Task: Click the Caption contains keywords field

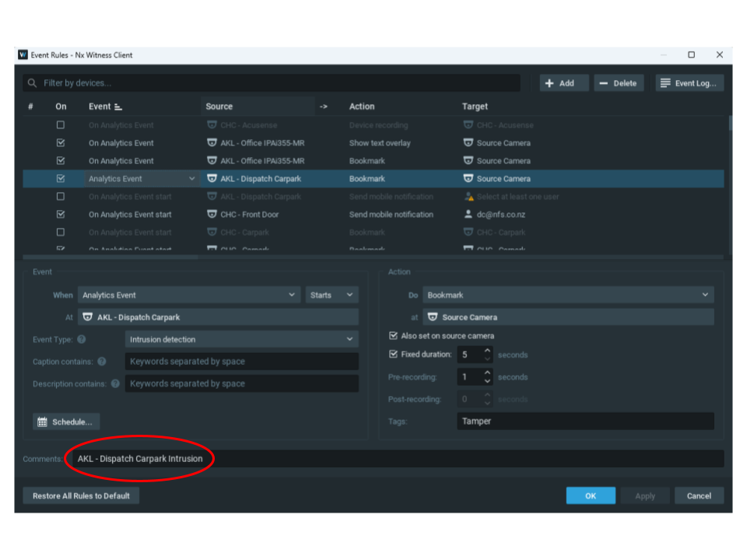Action: 241,362
